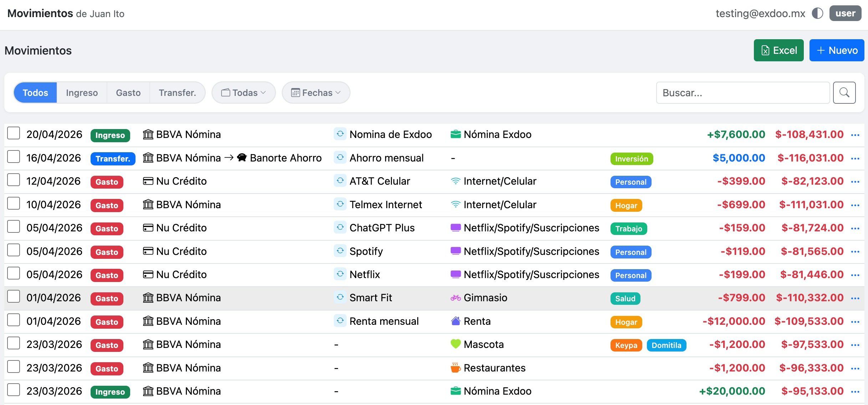
Task: Click recurring icon beside Ahorro mensual
Action: [x=340, y=157]
